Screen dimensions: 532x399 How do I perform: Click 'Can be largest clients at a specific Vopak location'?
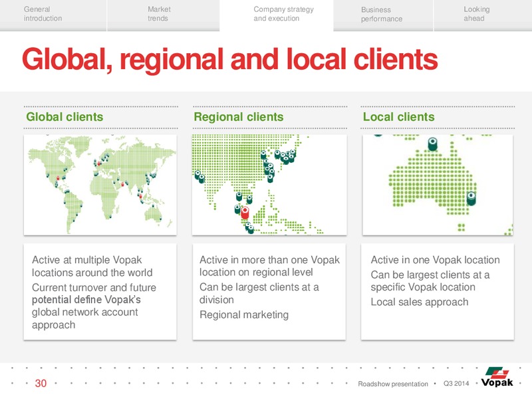coord(430,281)
